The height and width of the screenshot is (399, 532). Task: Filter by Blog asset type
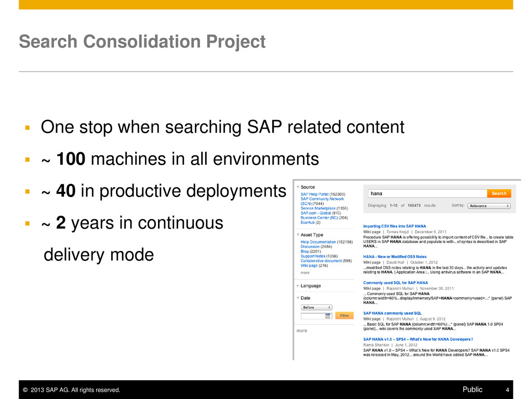pos(304,251)
